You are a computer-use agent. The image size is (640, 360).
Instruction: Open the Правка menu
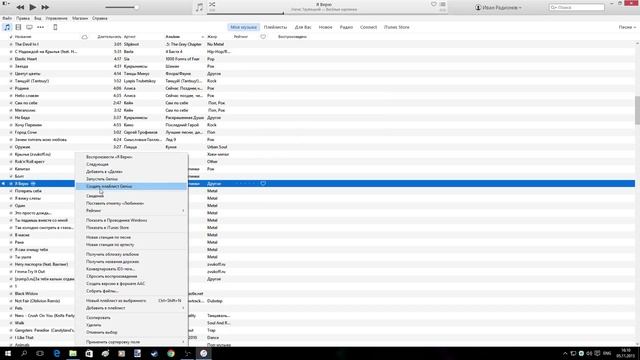click(x=23, y=18)
